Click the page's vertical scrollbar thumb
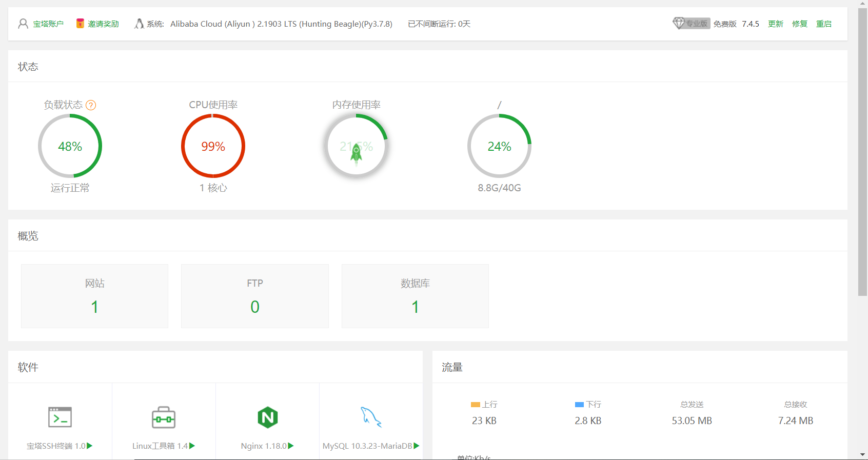This screenshot has width=868, height=460. (862, 154)
